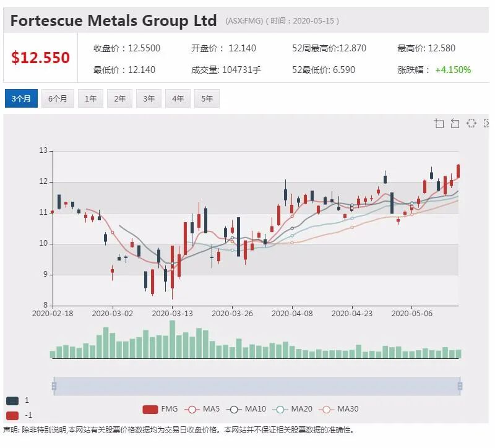The height and width of the screenshot is (448, 495).
Task: Click the left handle of the zoom slider
Action: [x=54, y=386]
